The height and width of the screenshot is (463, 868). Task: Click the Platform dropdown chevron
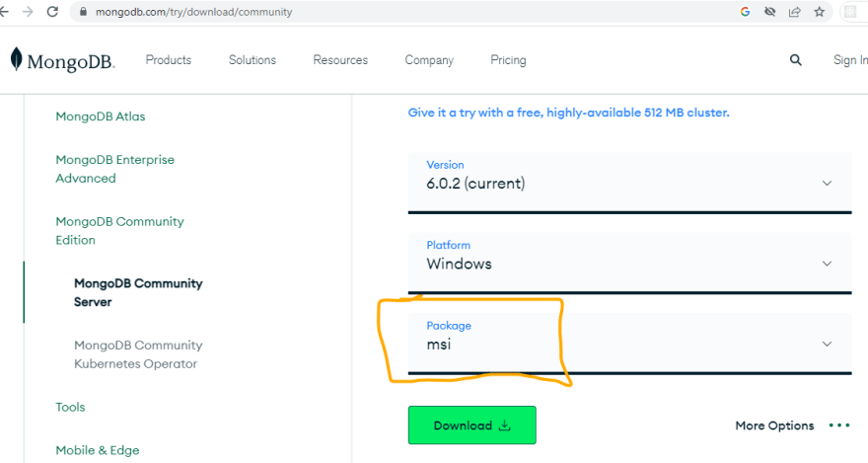click(827, 264)
